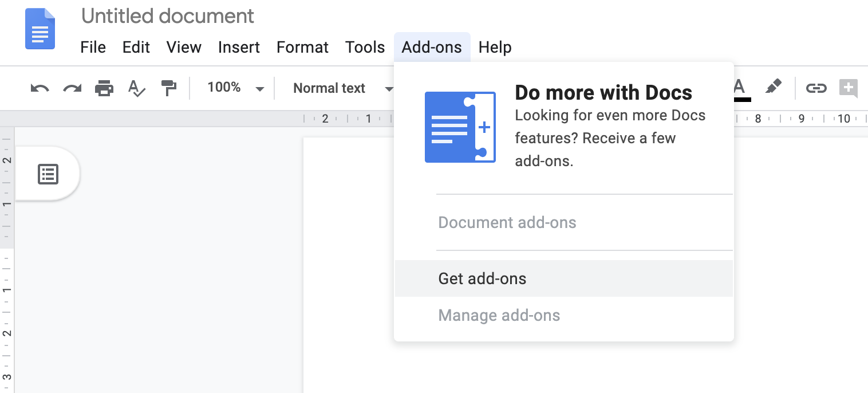Screen dimensions: 868x393
Task: Click the Insert link icon
Action: click(x=815, y=88)
